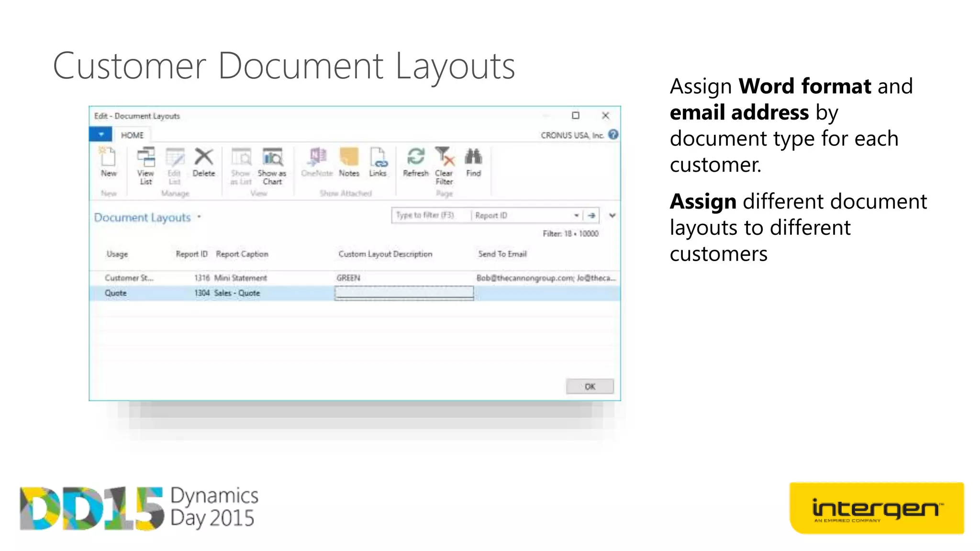Click the Filter: 18 • 10000 text
980x551 pixels.
570,233
